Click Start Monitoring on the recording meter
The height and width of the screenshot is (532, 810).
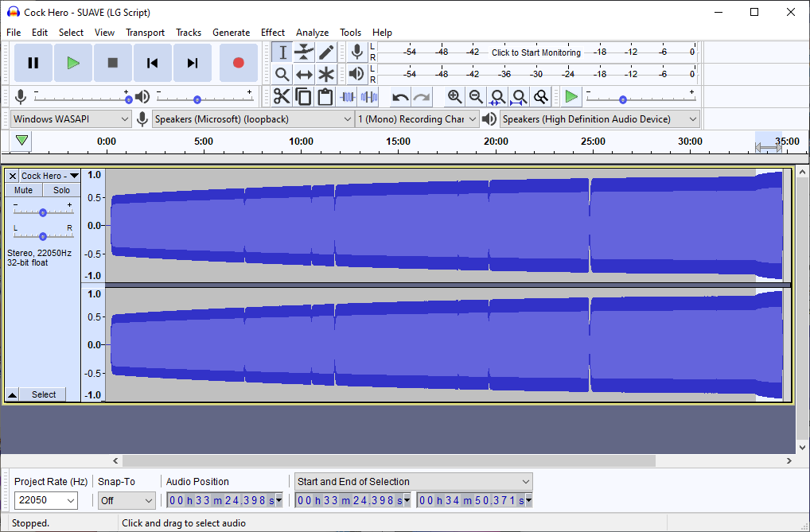[x=536, y=52]
